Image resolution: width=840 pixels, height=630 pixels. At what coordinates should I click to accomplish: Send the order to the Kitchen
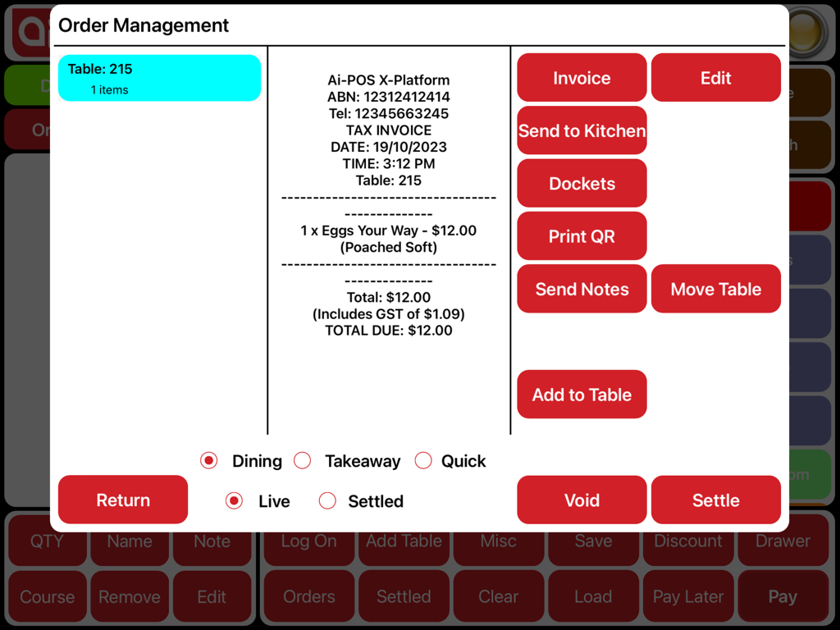(x=582, y=130)
